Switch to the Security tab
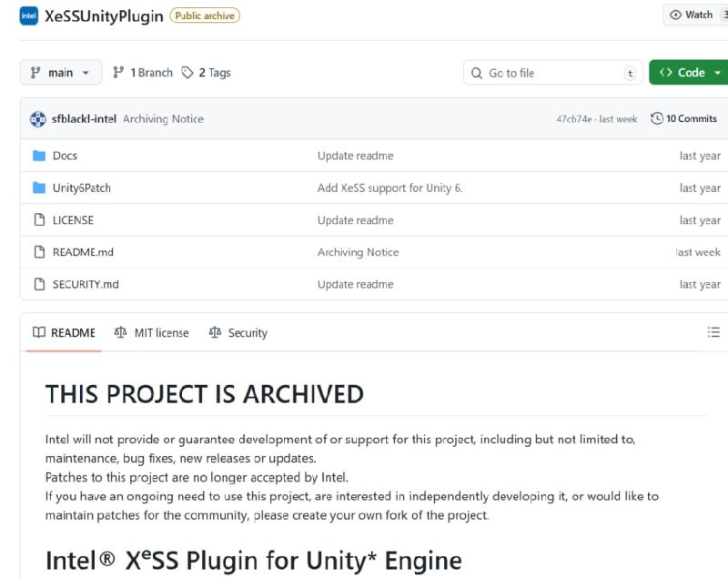This screenshot has height=578, width=728. 238,333
